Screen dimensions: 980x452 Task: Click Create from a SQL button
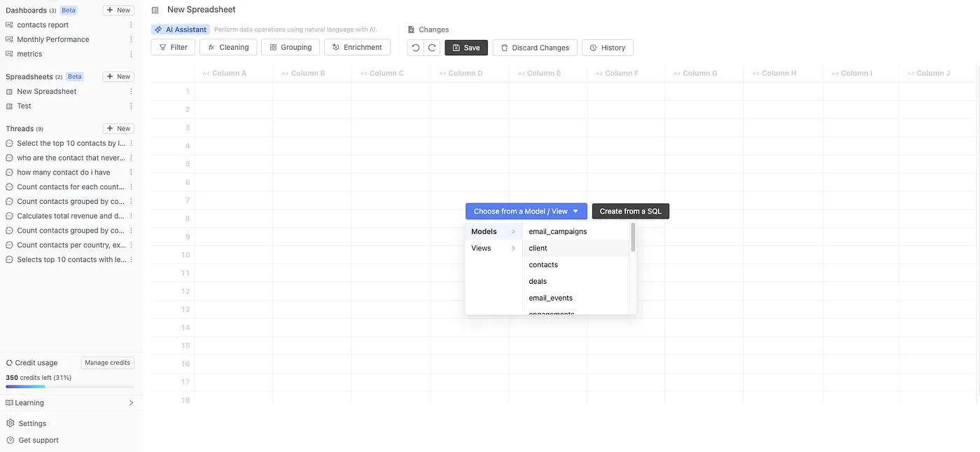point(630,211)
